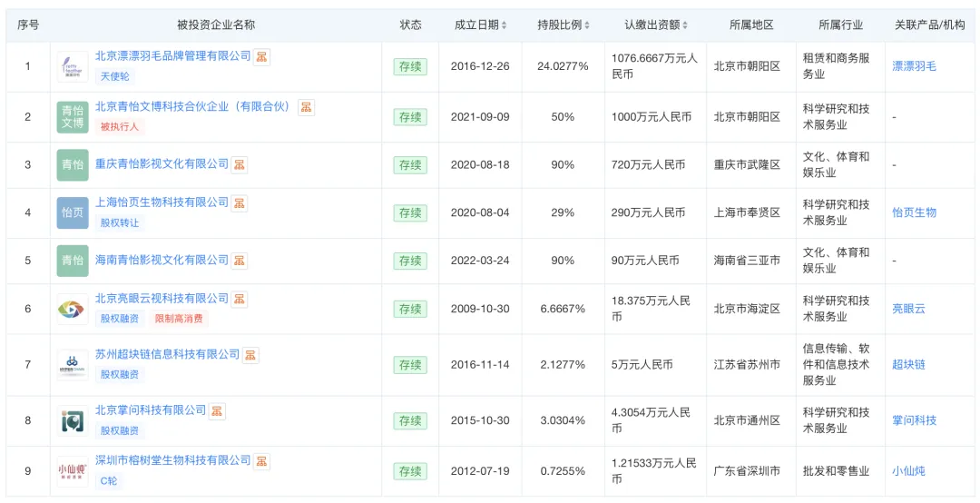Screen dimensions: 980x503
Task: Click the 掌问科技 logo in row 8
Action: click(73, 421)
